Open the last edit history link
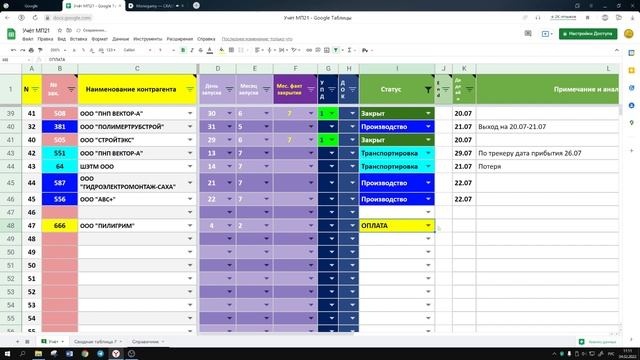Screen dimensions: 640x360 (x=257, y=39)
